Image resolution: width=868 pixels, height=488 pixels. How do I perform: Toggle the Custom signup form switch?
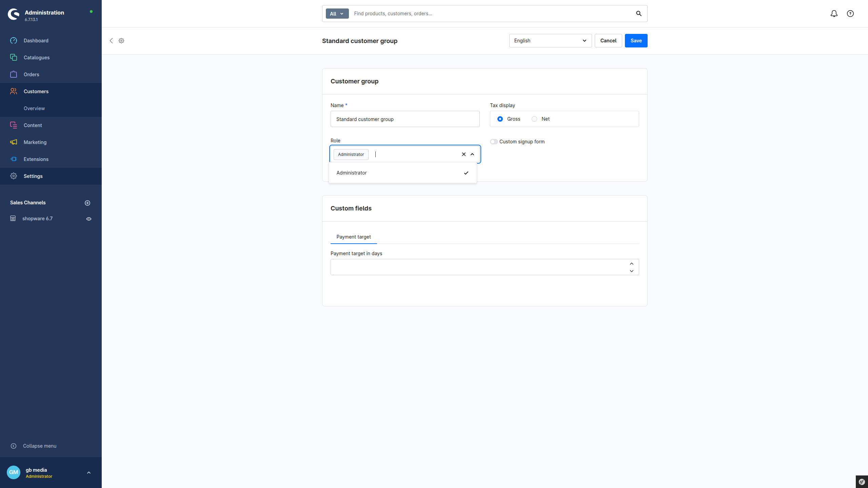pyautogui.click(x=494, y=142)
